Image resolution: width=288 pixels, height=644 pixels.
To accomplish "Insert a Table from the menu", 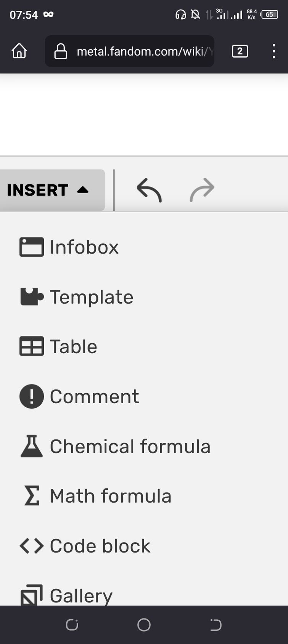I will pyautogui.click(x=74, y=347).
